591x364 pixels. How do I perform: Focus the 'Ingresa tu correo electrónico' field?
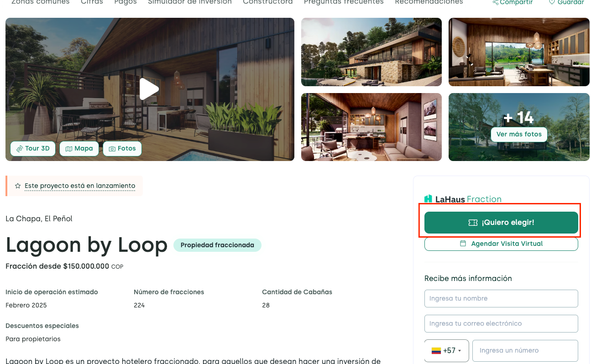(x=501, y=323)
